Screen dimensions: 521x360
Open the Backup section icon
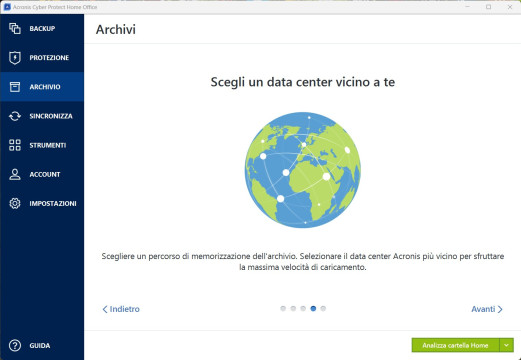tap(15, 28)
